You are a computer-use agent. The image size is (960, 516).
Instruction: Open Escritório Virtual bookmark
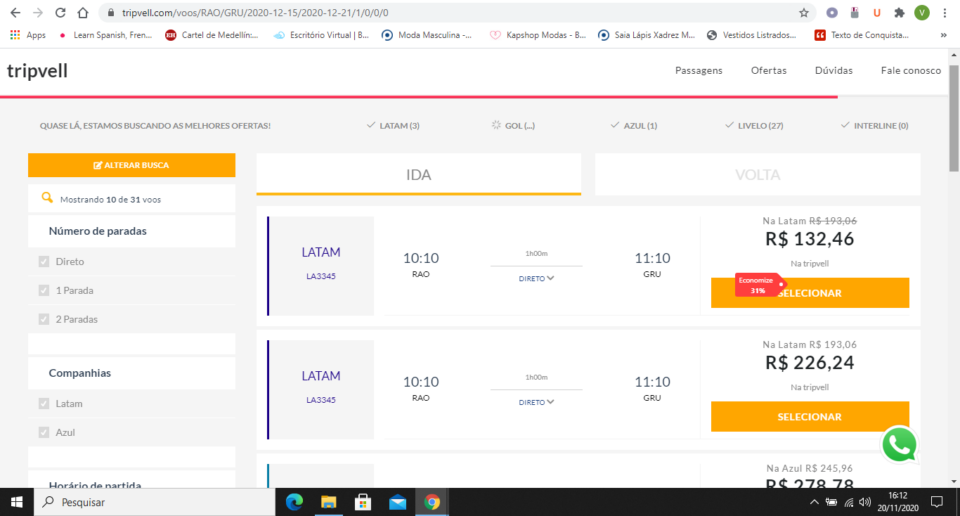[321, 35]
